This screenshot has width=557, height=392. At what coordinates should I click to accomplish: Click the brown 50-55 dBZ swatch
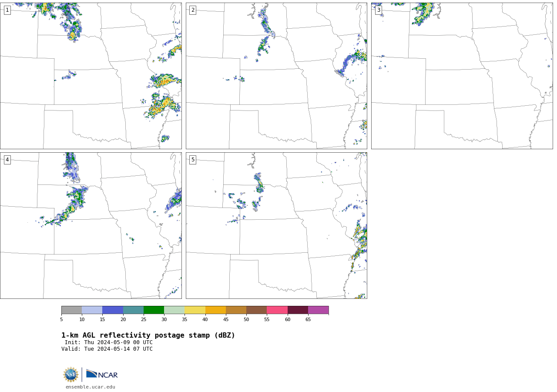coord(257,310)
